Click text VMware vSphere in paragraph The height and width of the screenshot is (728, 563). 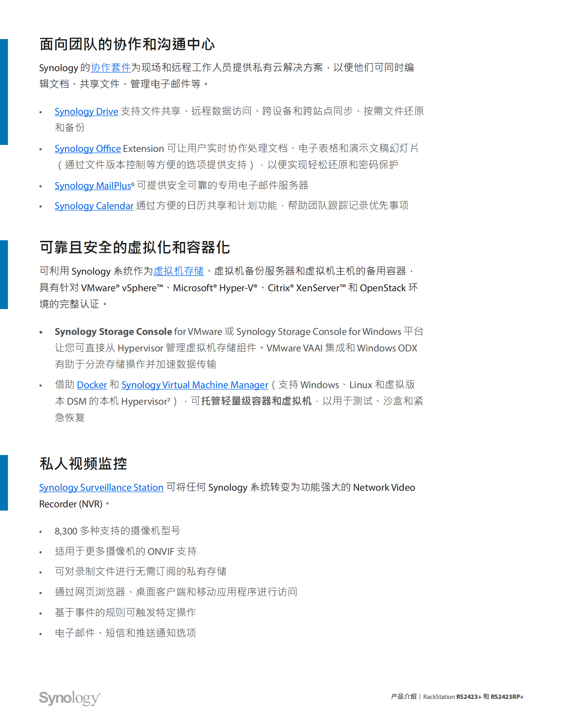[x=122, y=288]
